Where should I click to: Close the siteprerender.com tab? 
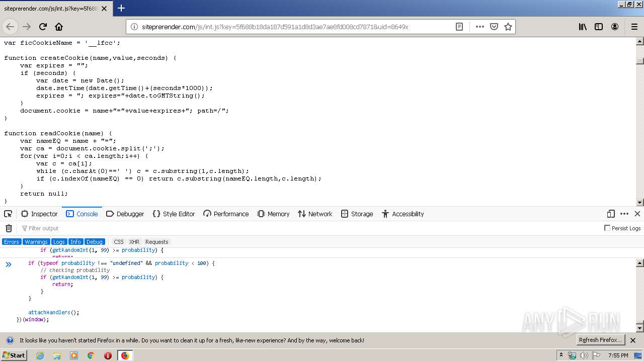104,9
